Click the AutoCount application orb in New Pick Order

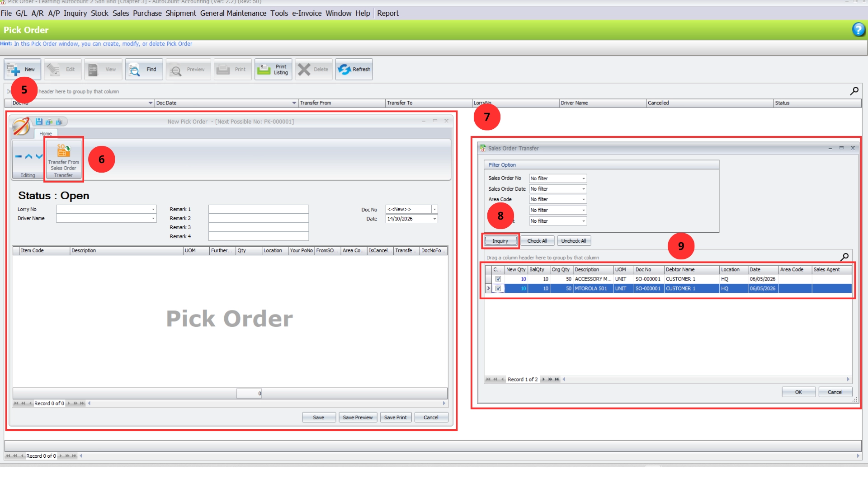click(21, 126)
